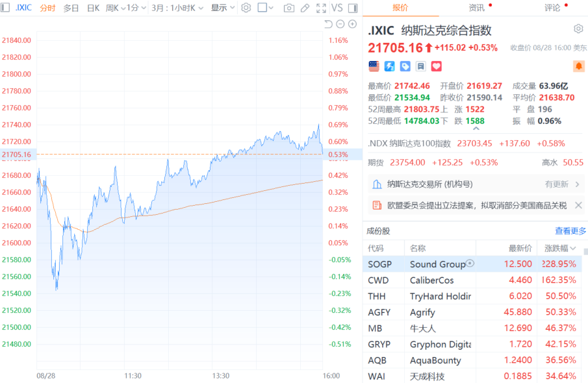Open the 1分 interval dropdown
Screen dimensions: 588x383
136,8
